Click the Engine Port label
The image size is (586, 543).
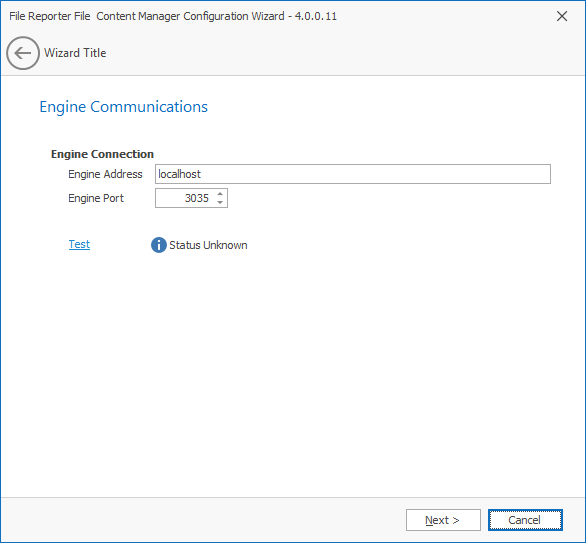(96, 198)
